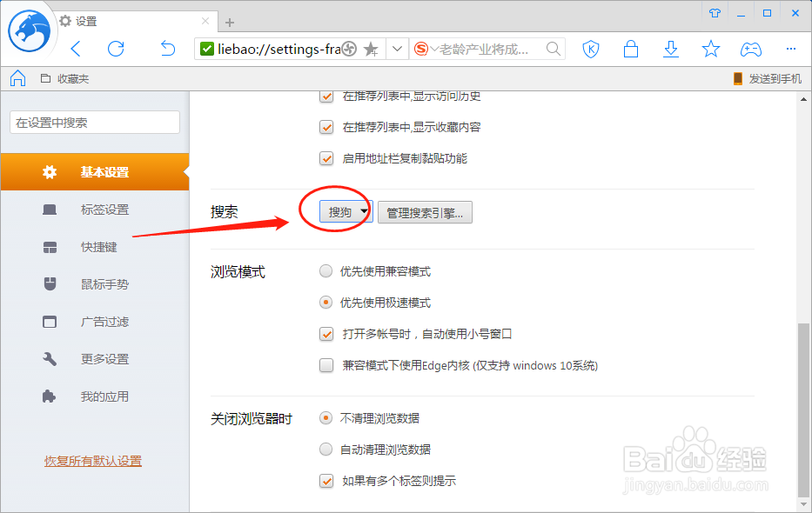The width and height of the screenshot is (812, 513).
Task: Open the K shield security icon
Action: click(591, 50)
